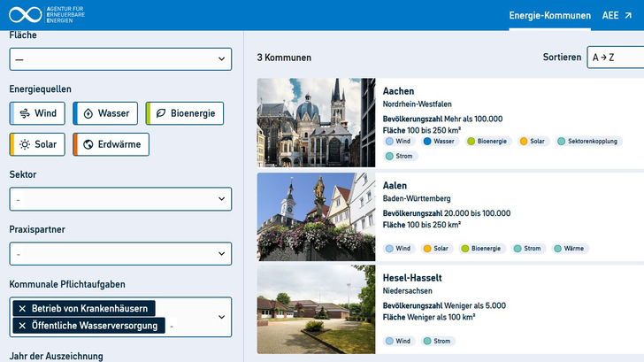Remove the 'Betrieb von Krankenhäusern' tag
The height and width of the screenshot is (362, 644).
[22, 308]
